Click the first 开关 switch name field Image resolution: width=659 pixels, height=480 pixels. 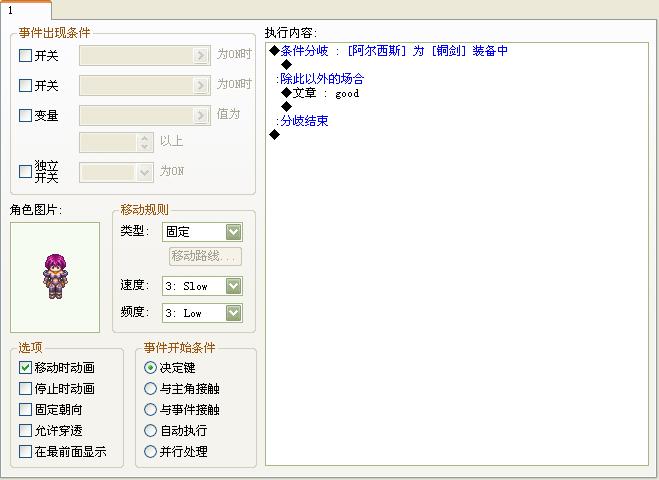pyautogui.click(x=136, y=55)
